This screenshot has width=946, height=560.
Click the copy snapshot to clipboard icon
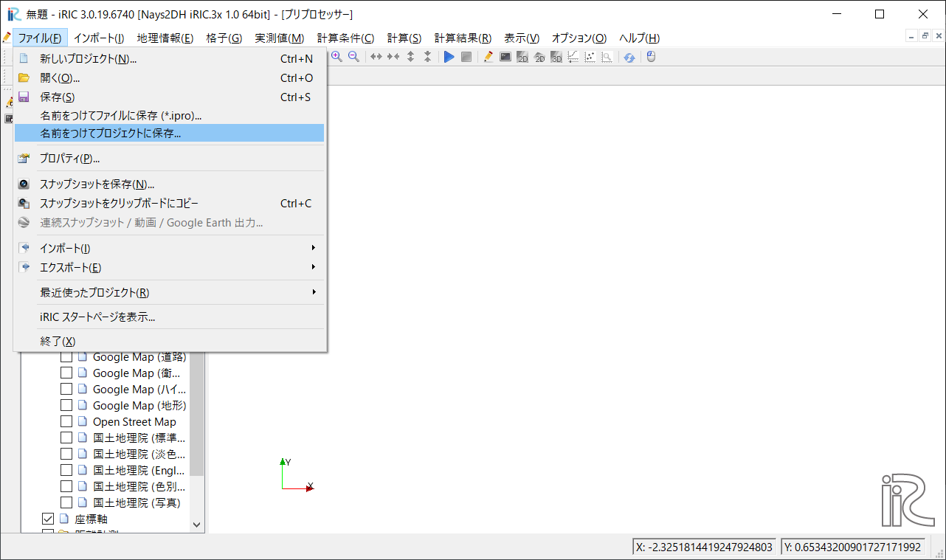tap(24, 203)
